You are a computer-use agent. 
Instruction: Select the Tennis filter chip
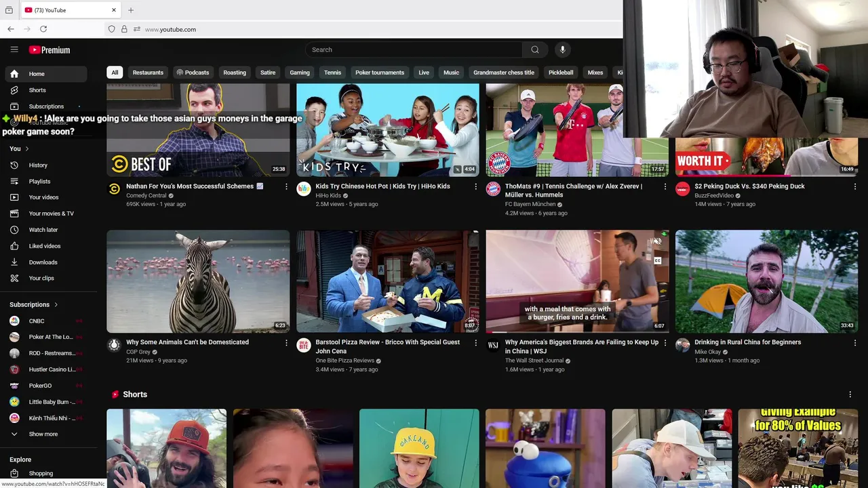pos(332,73)
